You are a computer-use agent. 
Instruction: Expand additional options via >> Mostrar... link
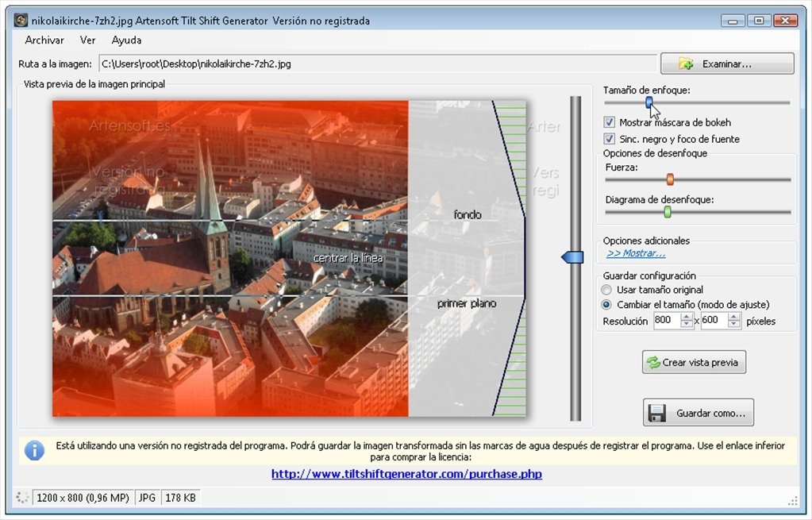pos(636,253)
